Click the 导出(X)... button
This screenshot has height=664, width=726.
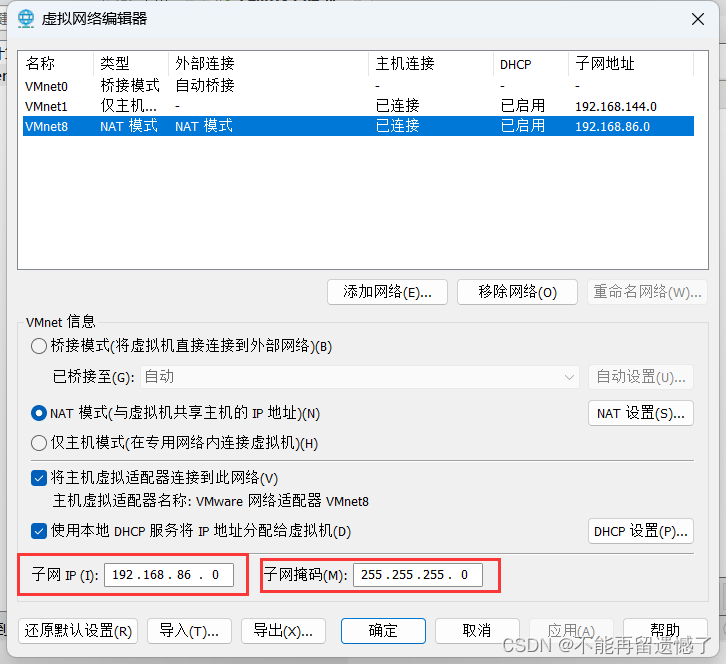283,631
